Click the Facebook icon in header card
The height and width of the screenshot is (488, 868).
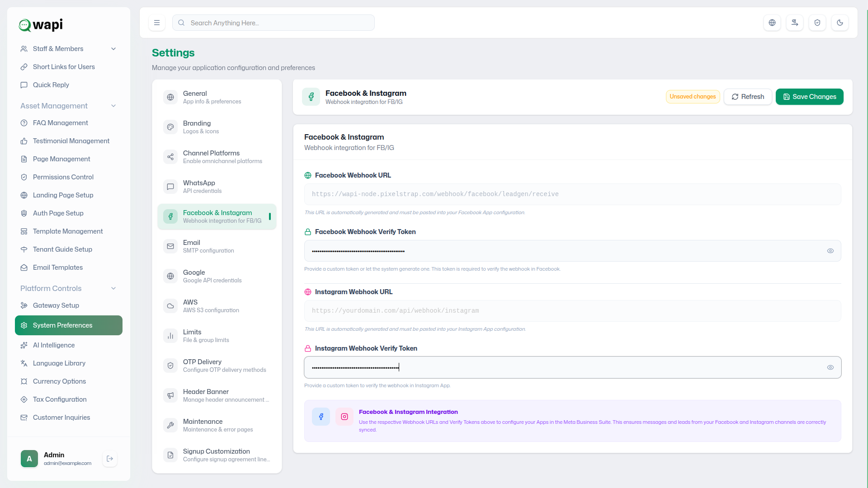[x=311, y=97]
